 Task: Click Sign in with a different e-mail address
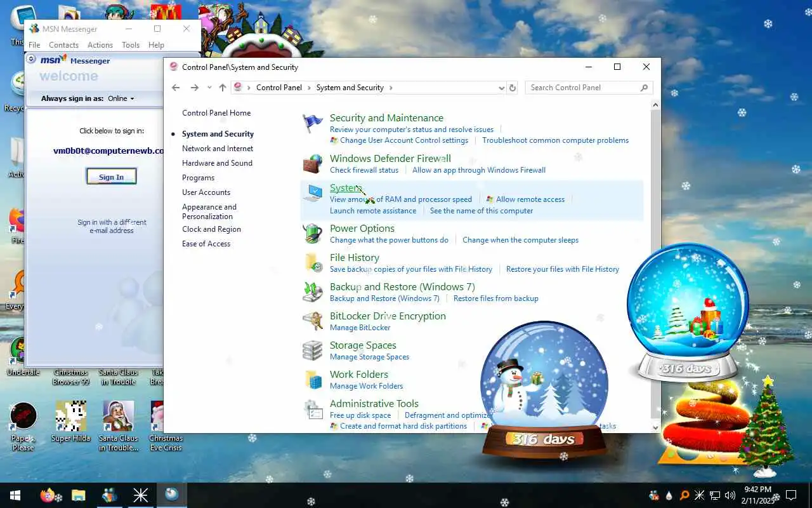[x=112, y=226]
